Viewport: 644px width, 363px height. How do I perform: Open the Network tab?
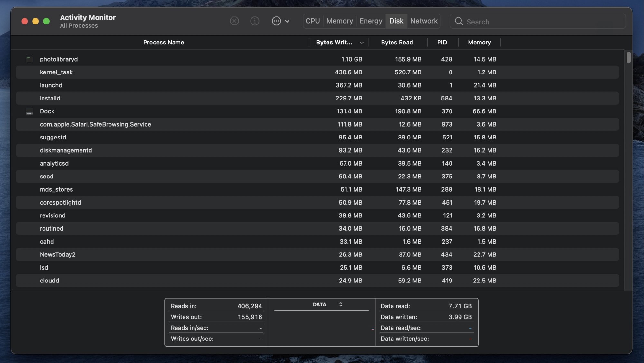click(x=423, y=21)
